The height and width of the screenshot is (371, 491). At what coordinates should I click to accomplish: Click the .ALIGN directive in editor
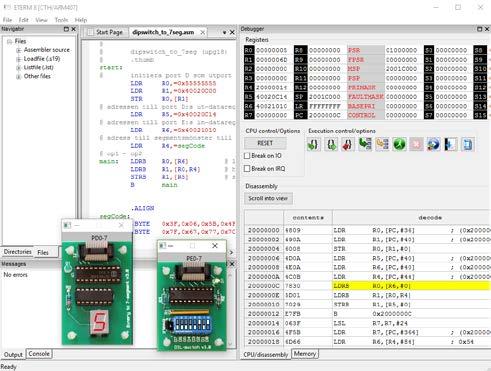[143, 208]
